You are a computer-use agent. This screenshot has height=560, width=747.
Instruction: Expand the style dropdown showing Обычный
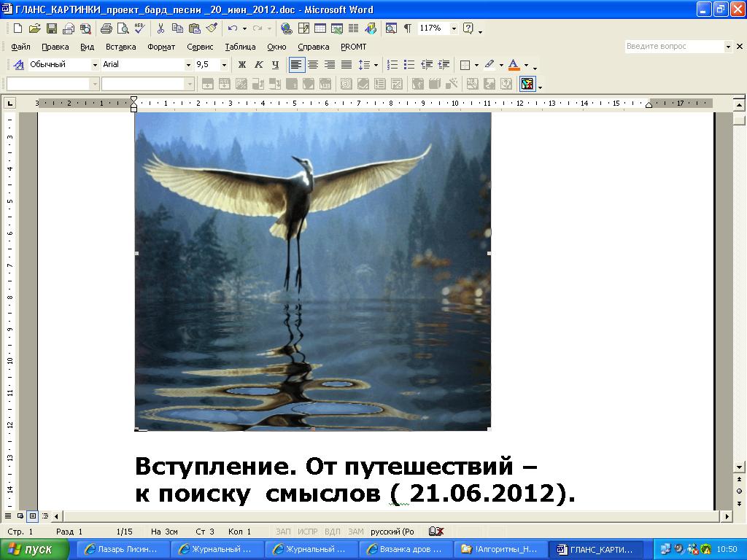95,65
